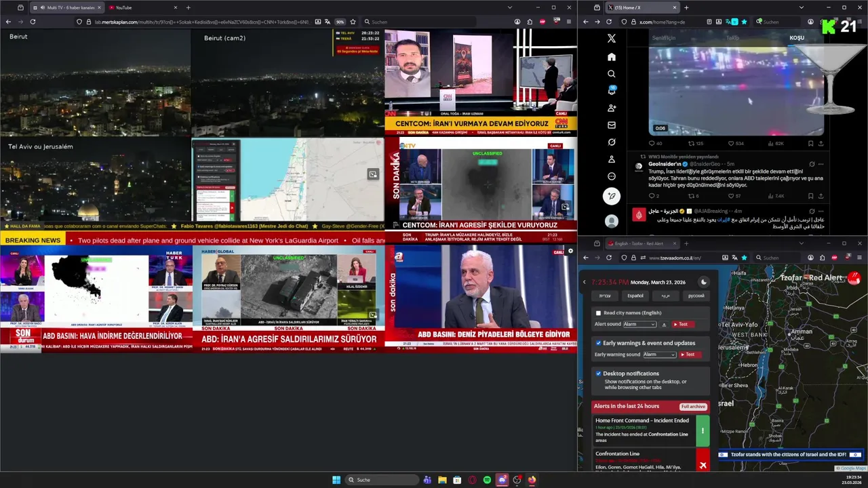This screenshot has width=868, height=488.
Task: Switch Tzofar language to Español
Action: [x=635, y=296]
